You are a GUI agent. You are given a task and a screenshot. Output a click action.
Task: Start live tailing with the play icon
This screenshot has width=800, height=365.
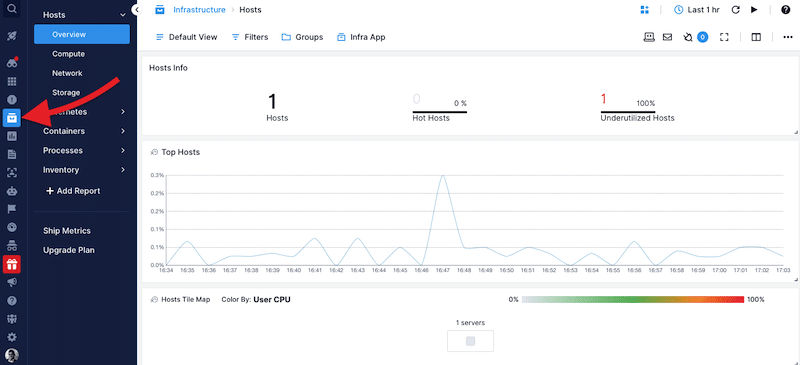tap(754, 10)
